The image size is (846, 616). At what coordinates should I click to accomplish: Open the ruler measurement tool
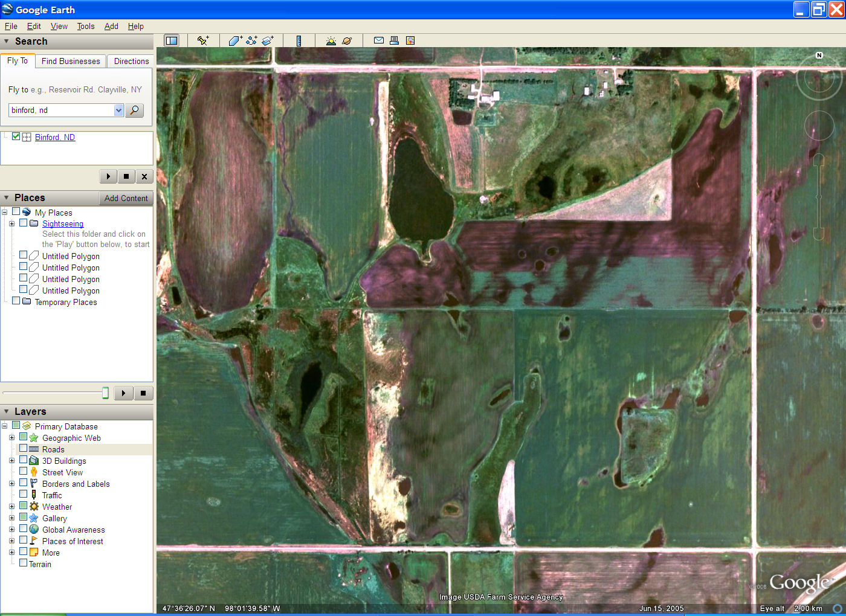(299, 40)
